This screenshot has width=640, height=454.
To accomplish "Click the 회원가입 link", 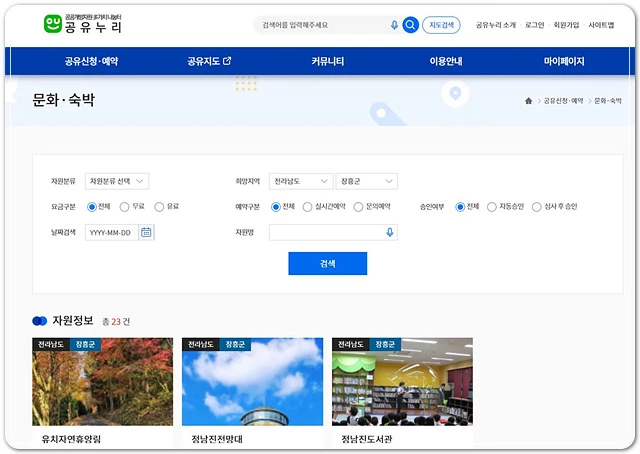I will tap(566, 25).
